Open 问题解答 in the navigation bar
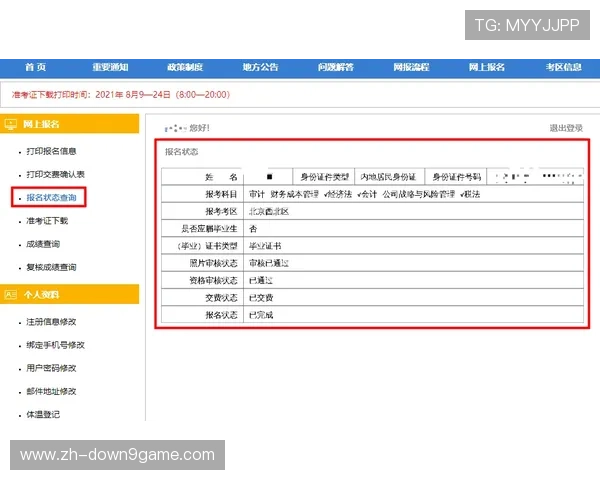Screen dimensions: 600x480 click(336, 67)
